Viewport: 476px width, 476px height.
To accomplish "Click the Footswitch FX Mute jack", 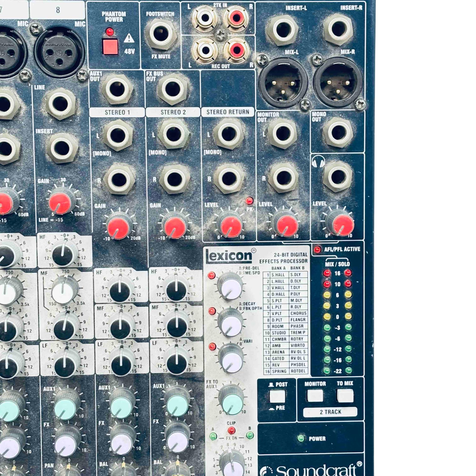I will [161, 34].
